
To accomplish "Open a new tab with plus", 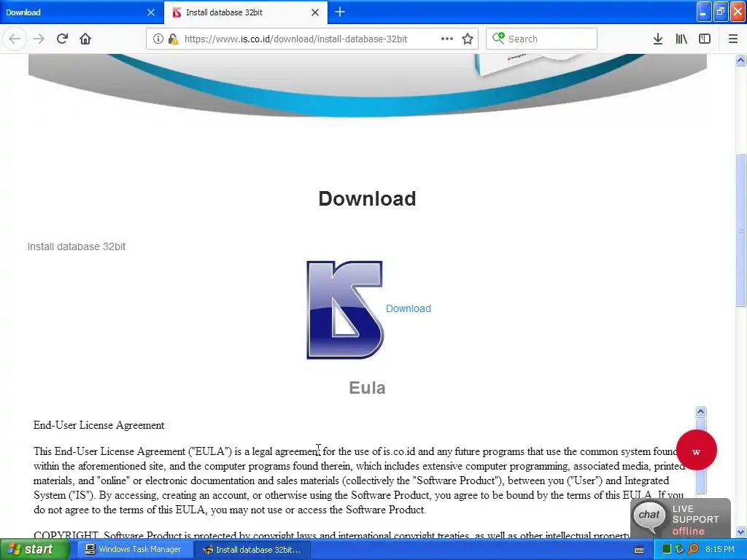I will coord(340,12).
